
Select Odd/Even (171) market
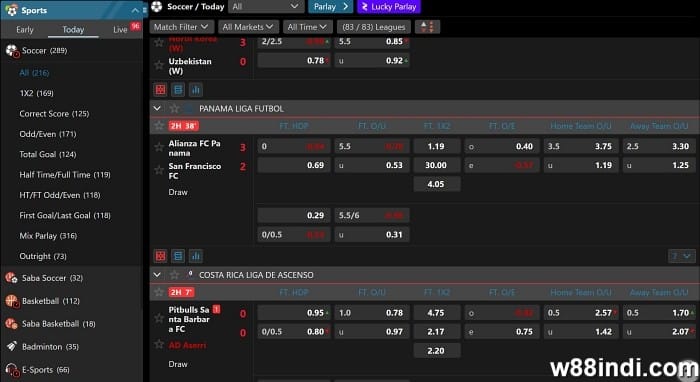point(48,134)
